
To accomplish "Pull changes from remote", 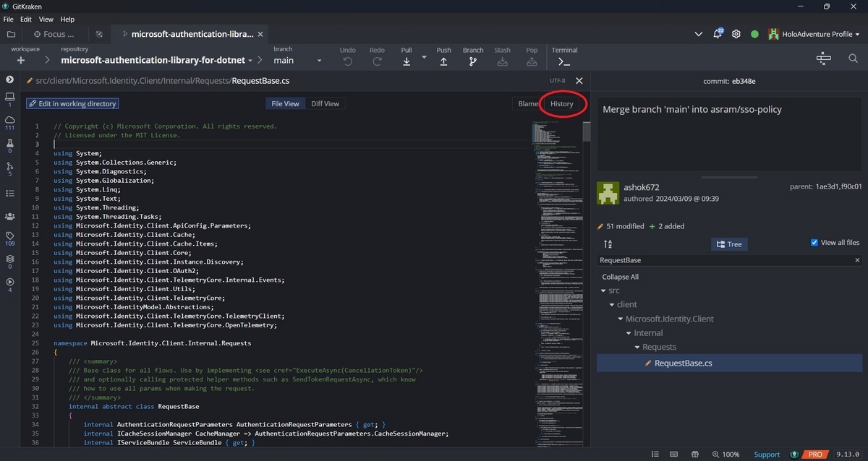I will click(407, 56).
